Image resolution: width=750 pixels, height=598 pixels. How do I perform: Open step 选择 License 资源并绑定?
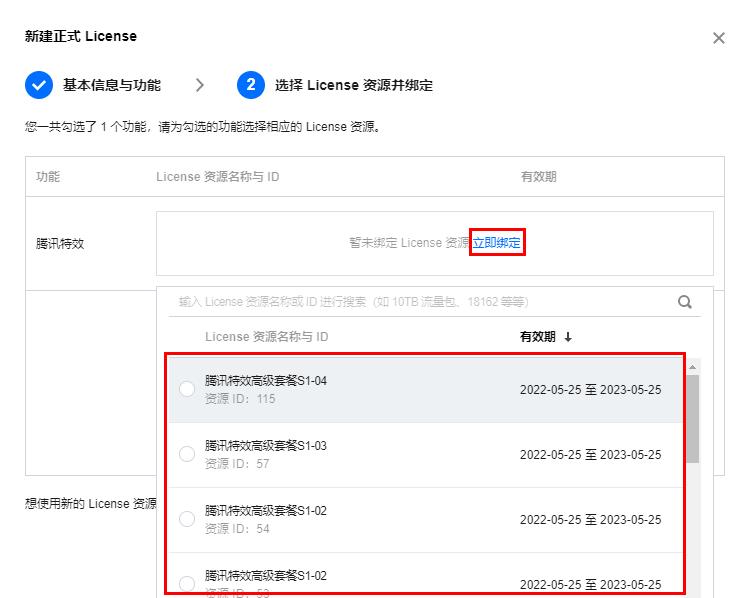[x=353, y=85]
